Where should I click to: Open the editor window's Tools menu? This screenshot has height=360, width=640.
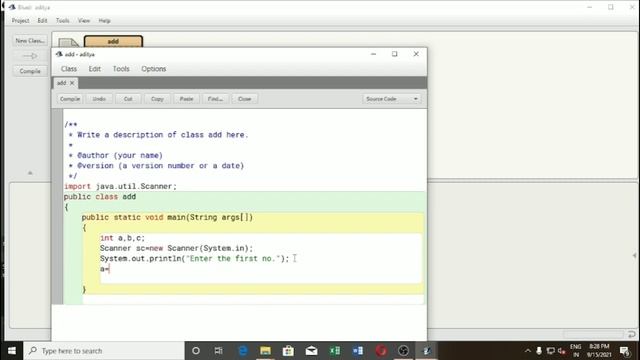121,69
